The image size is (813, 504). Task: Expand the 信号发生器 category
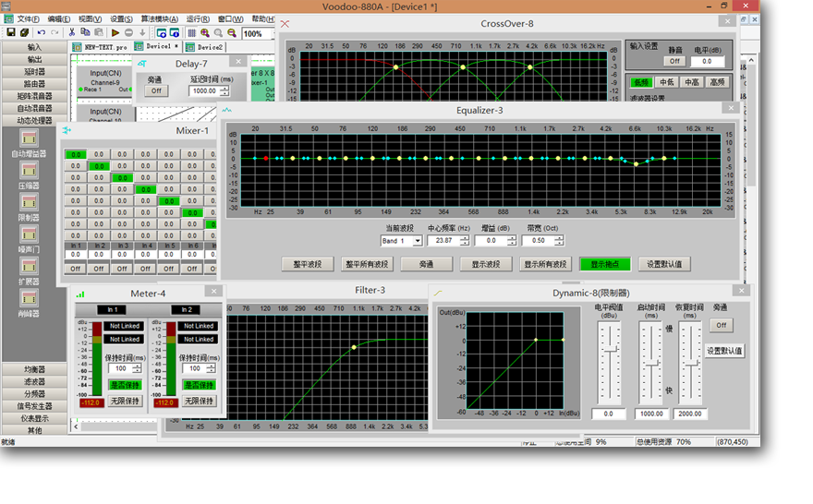pyautogui.click(x=34, y=406)
